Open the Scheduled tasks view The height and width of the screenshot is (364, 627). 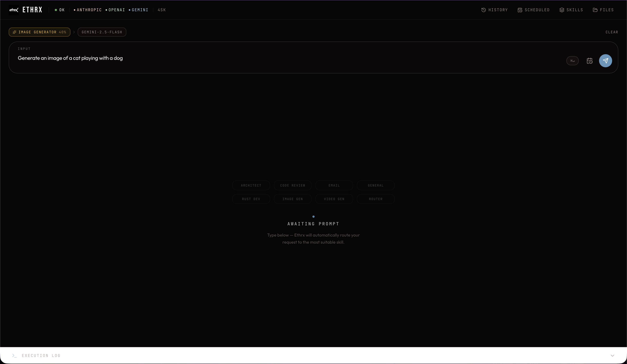click(533, 10)
